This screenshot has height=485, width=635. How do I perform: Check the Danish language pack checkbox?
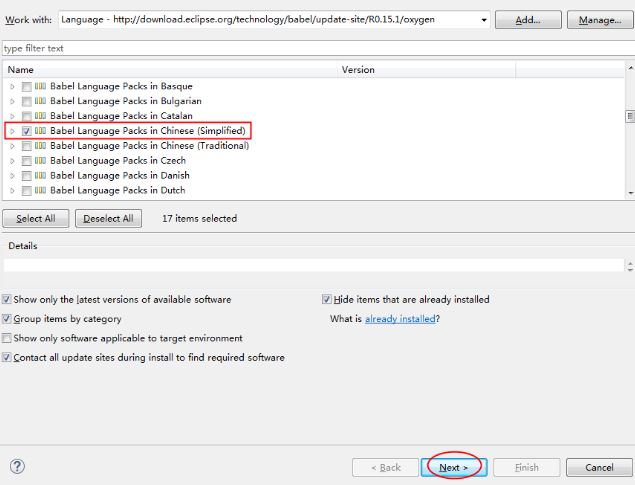click(x=27, y=176)
